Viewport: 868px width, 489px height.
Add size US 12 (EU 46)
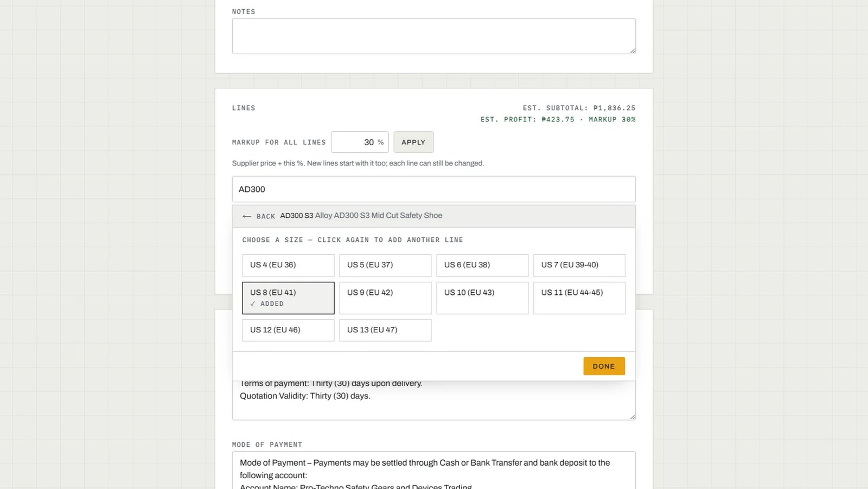288,330
